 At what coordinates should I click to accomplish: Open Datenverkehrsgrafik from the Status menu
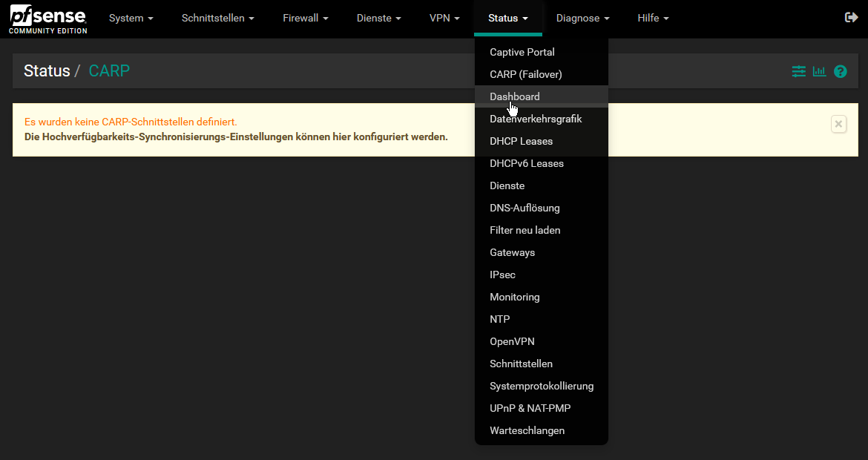click(542, 119)
